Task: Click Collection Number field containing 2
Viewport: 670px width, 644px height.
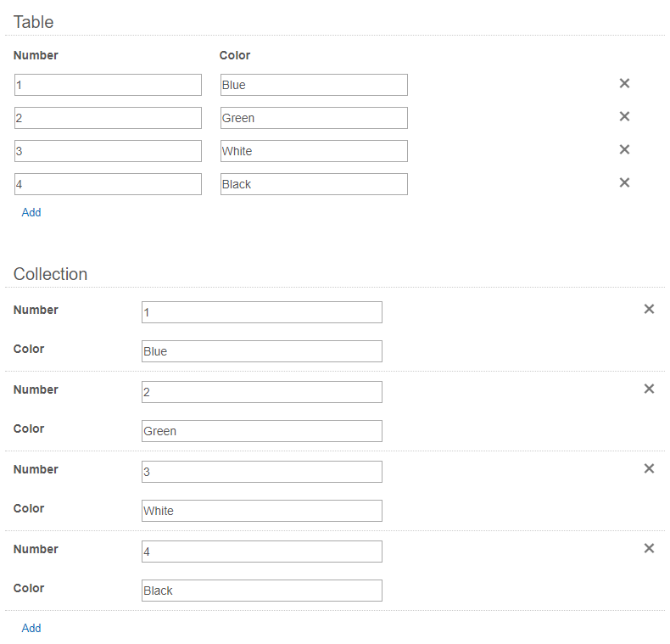Action: [262, 392]
